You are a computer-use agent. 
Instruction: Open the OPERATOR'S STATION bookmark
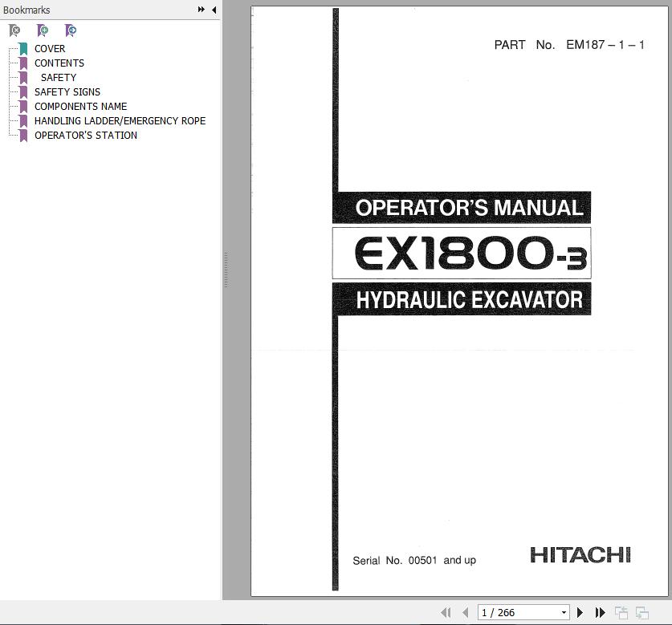pyautogui.click(x=86, y=136)
